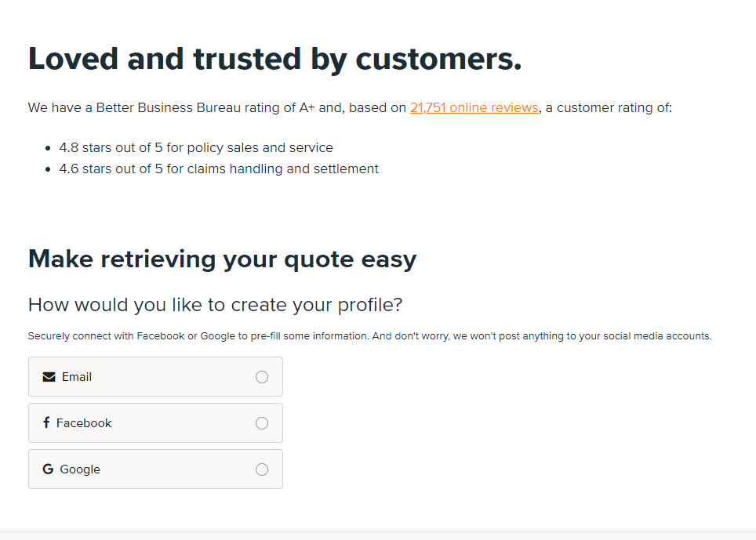Click the Google G logo icon
Viewport: 756px width, 540px height.
(x=48, y=469)
